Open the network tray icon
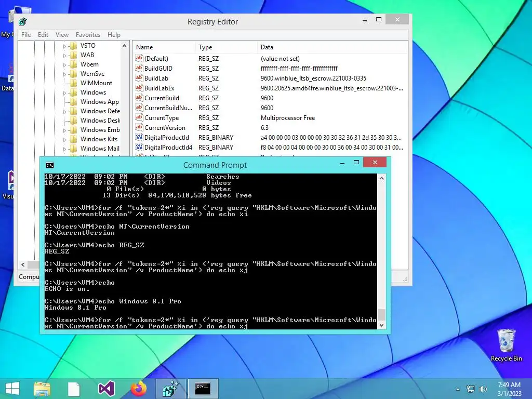Image resolution: width=532 pixels, height=399 pixels. 471,389
